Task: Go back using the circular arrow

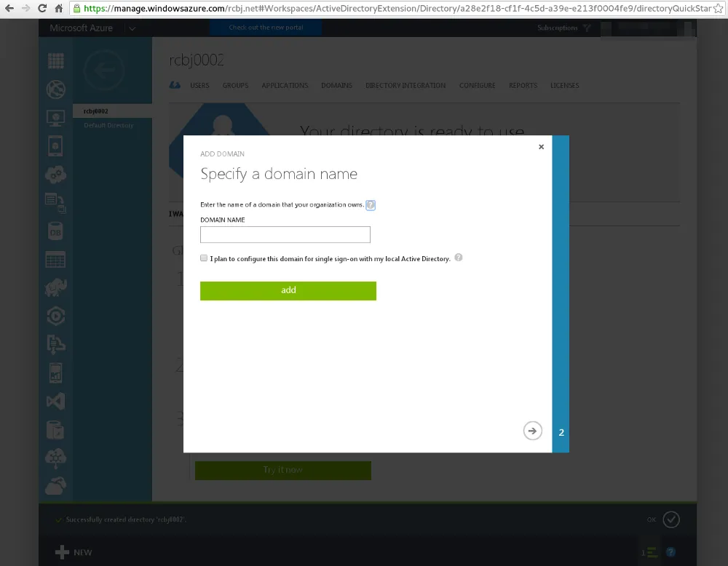Action: [104, 70]
